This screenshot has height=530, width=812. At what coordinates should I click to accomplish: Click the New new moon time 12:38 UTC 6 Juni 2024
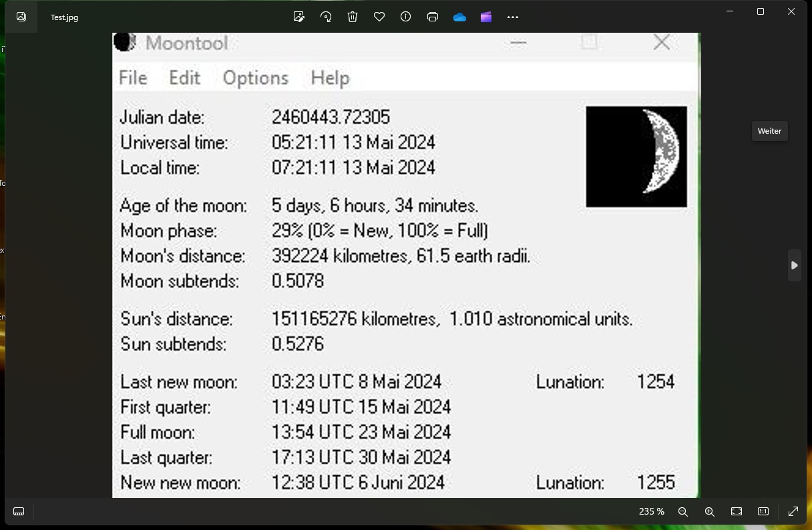pos(358,483)
